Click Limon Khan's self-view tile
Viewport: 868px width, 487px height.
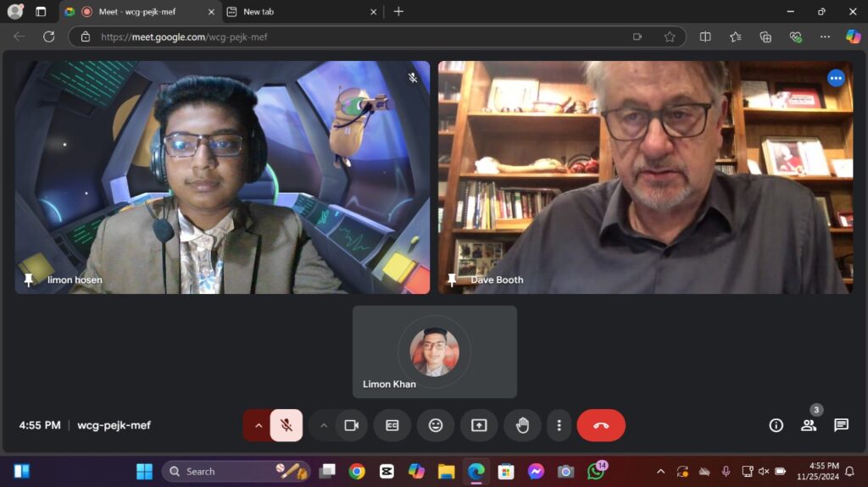click(434, 351)
